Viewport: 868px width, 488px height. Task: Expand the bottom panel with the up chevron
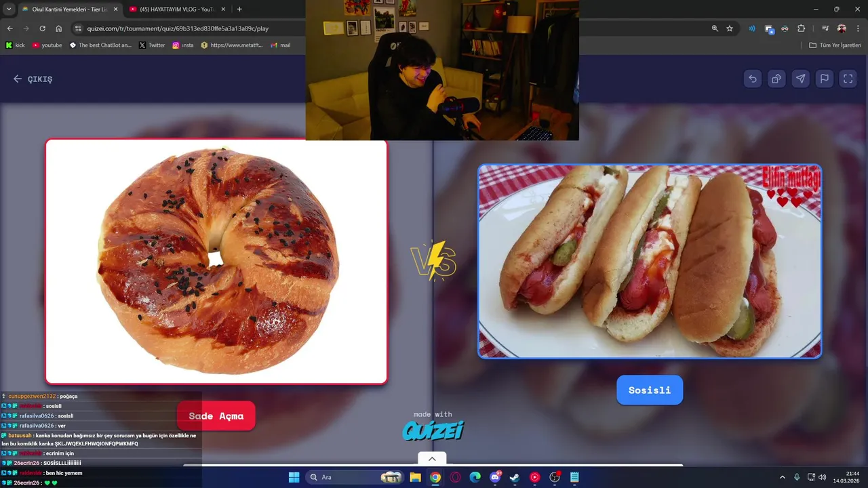click(432, 459)
